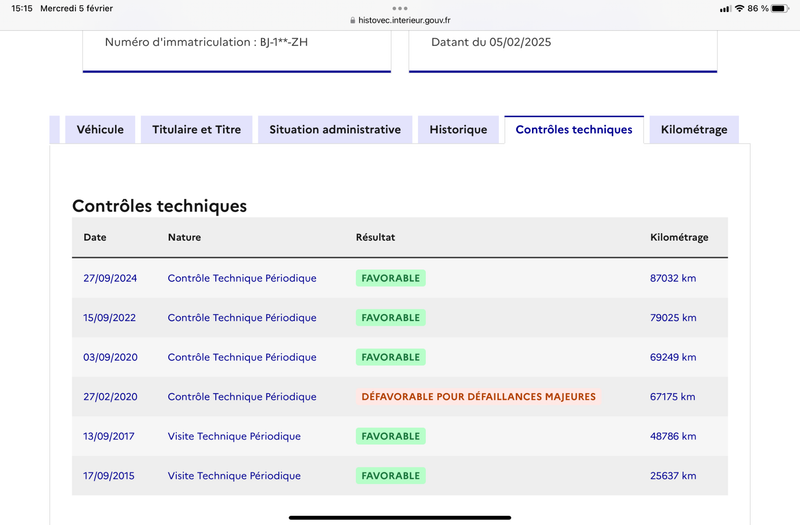Open the Situation administrative tab
Viewport: 800px width, 525px height.
click(x=335, y=130)
